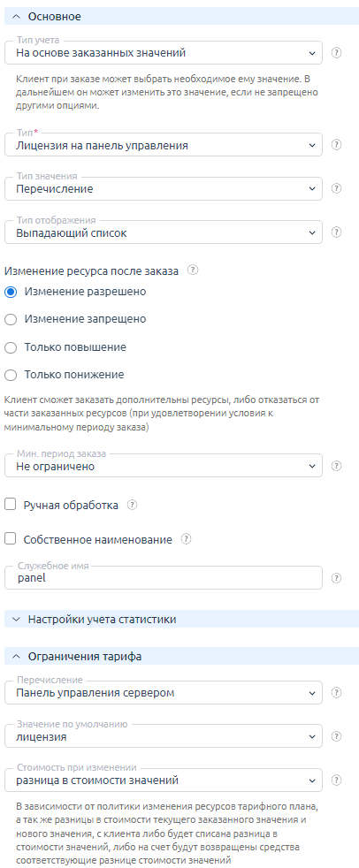Open help for Служебное имя field
This screenshot has height=868, width=359.
pos(336,578)
